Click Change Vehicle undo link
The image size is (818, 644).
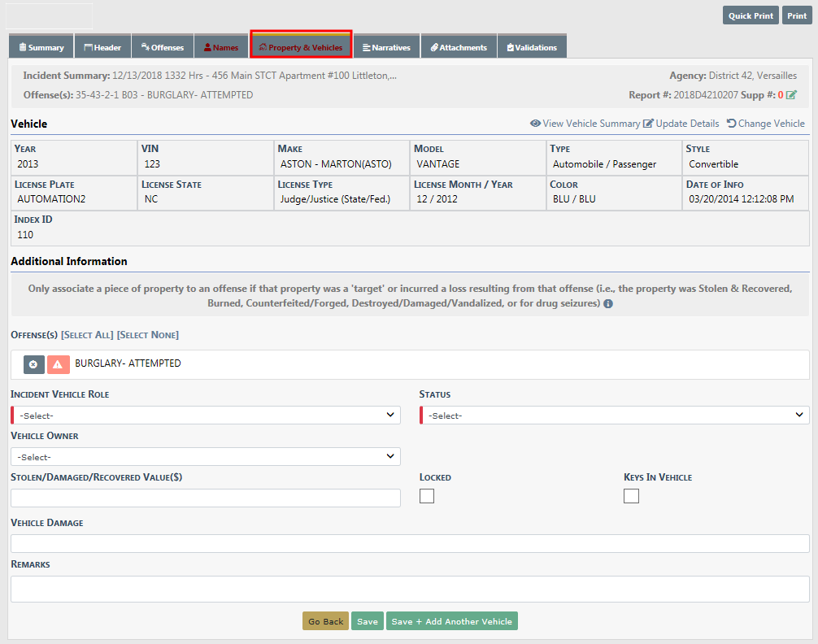765,124
